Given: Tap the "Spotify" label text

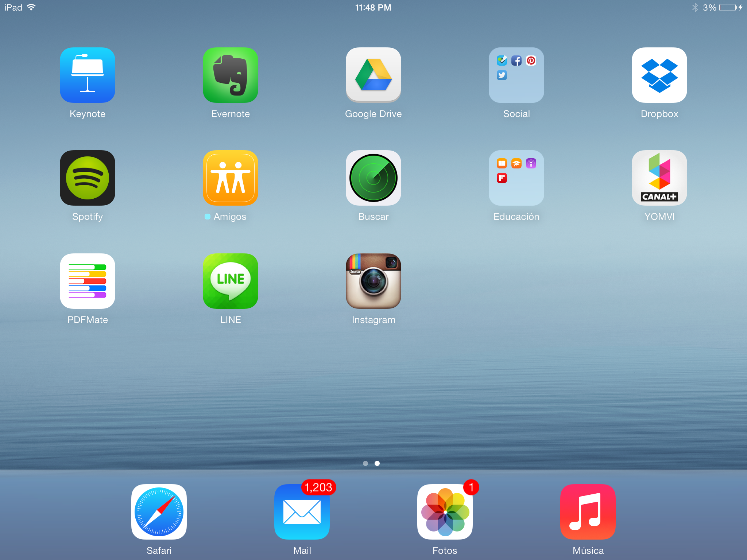Looking at the screenshot, I should [88, 217].
